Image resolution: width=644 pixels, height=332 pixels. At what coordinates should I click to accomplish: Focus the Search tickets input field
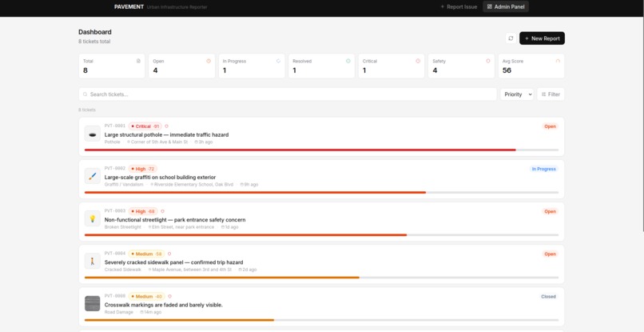coord(288,94)
